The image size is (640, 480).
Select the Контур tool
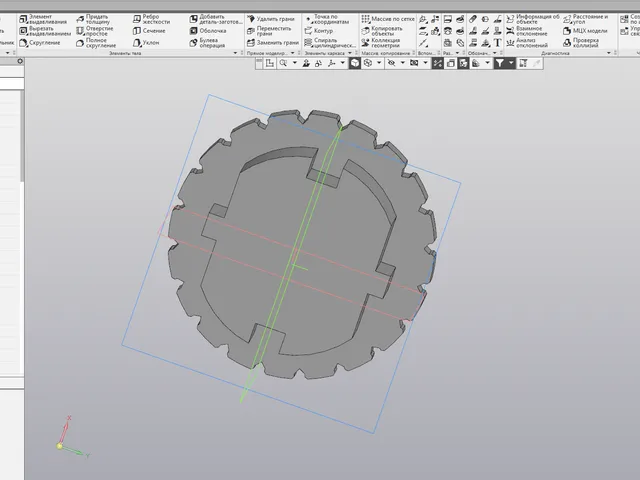click(319, 31)
